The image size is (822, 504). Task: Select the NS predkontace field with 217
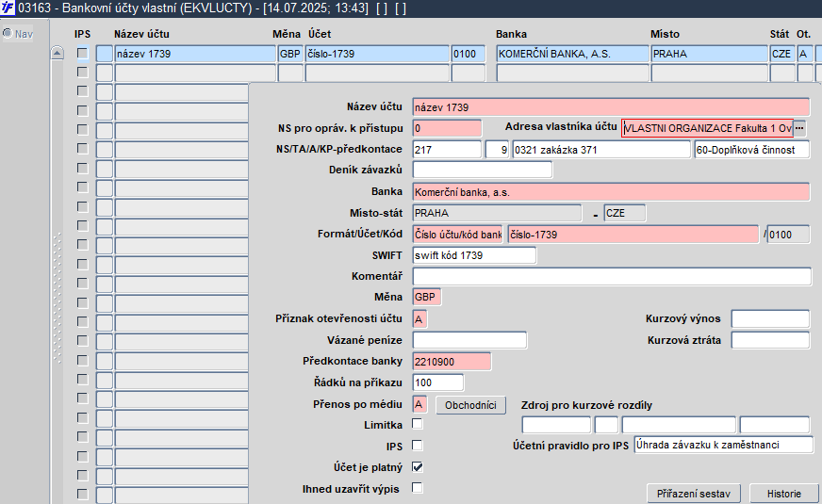coord(447,150)
